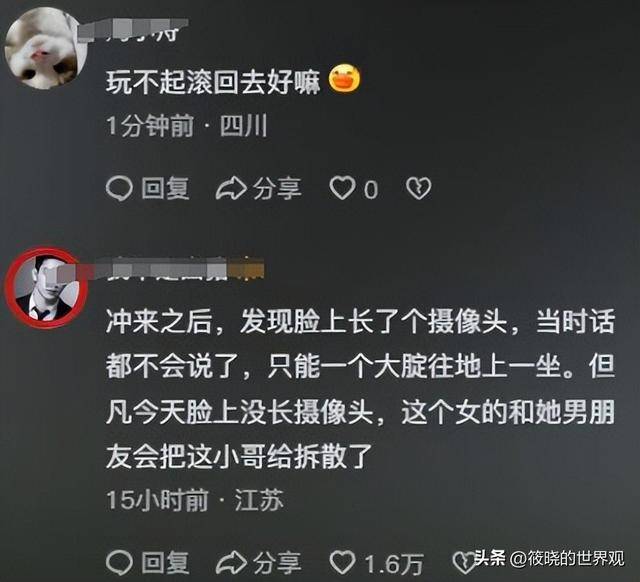Click 回复 text under the Sichuan comment
Screen dimensions: 640x582
(165, 189)
